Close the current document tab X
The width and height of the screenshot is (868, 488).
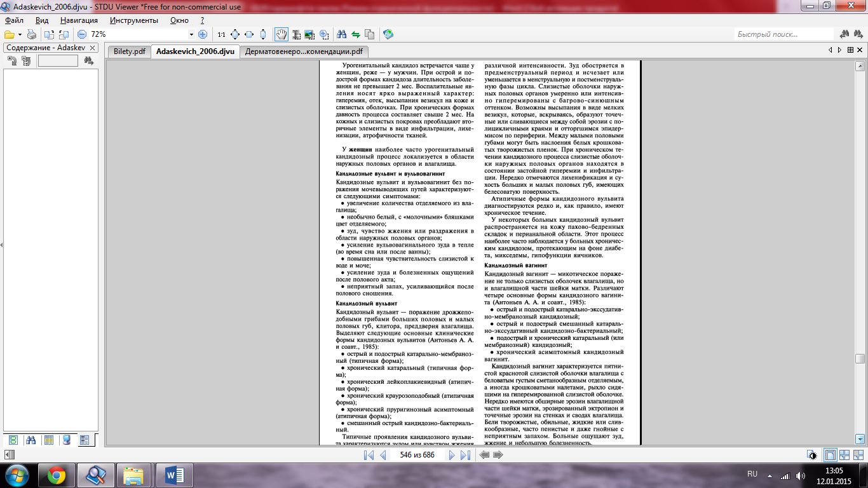[860, 50]
